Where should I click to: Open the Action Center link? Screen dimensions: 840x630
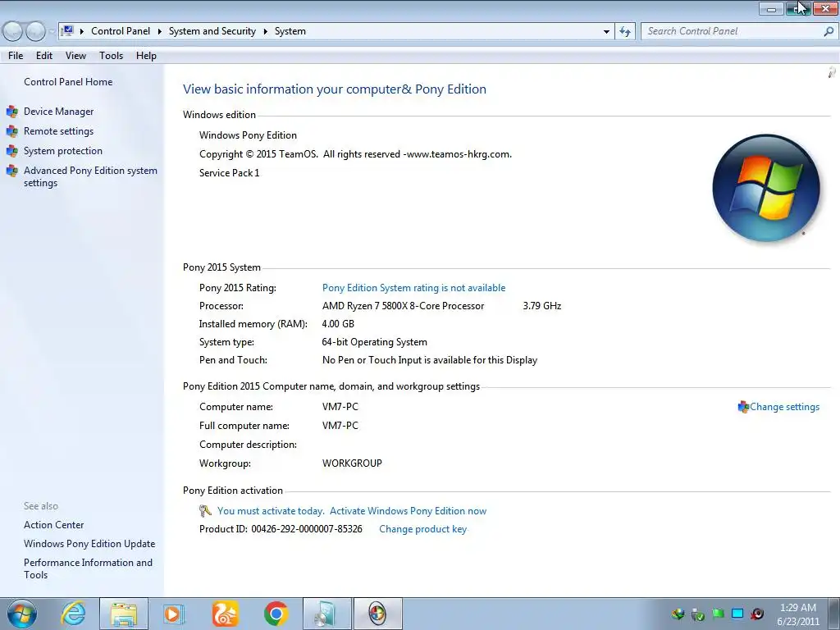[x=53, y=525]
